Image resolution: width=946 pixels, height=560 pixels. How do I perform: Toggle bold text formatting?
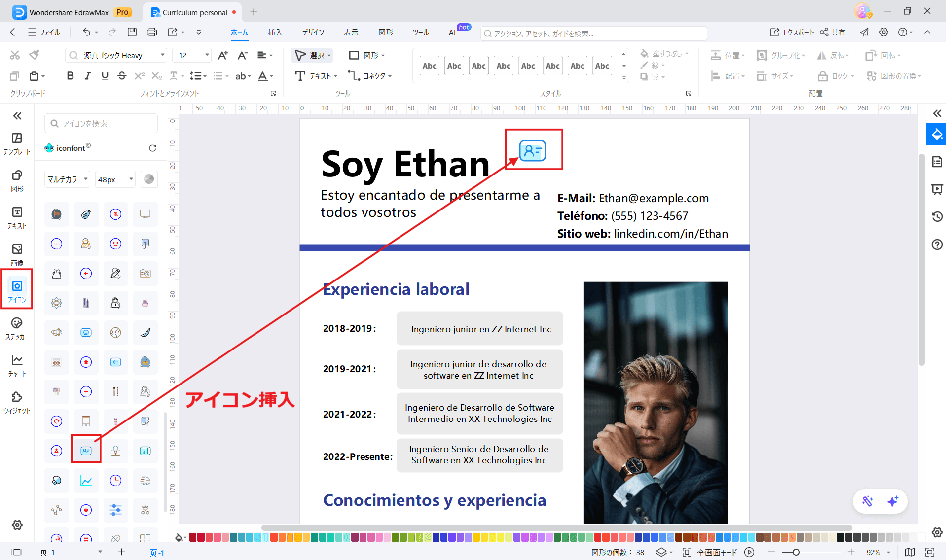click(x=70, y=76)
